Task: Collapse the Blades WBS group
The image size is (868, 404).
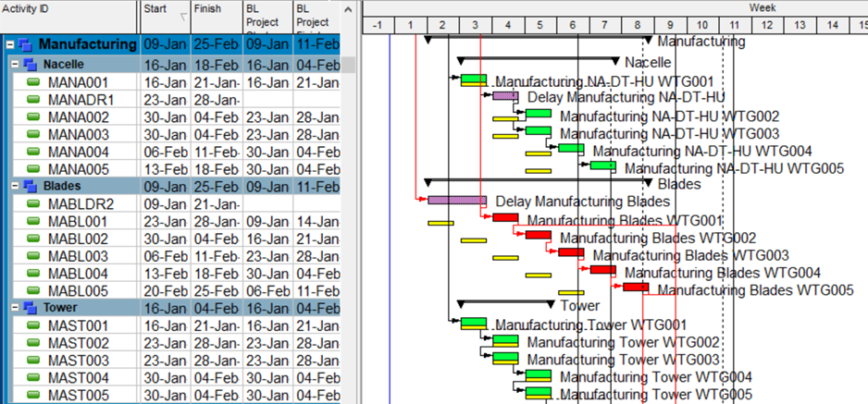Action: click(16, 186)
